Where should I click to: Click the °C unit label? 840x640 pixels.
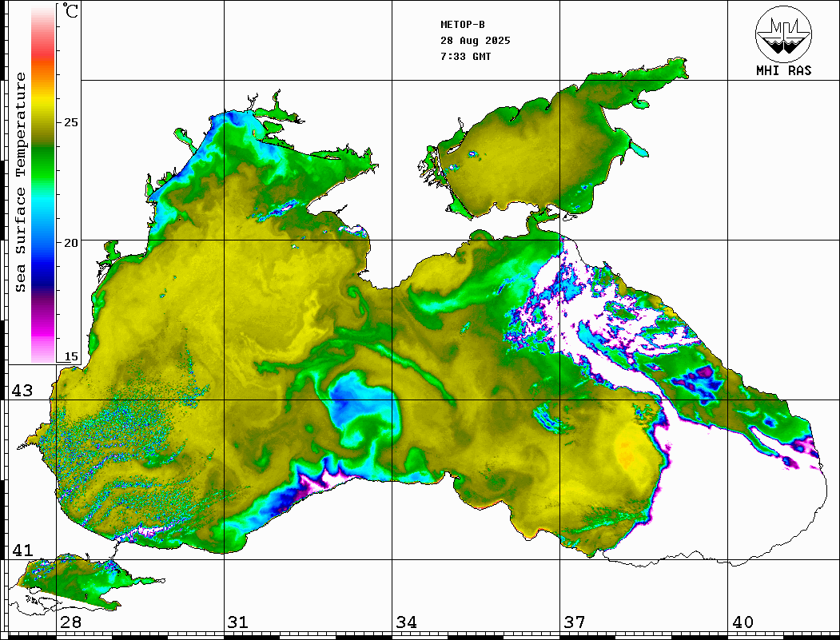tap(70, 10)
